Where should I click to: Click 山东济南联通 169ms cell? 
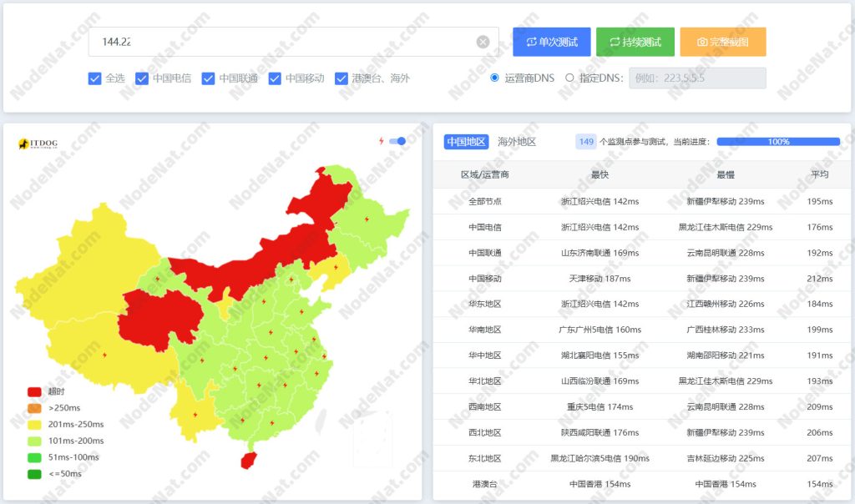click(600, 253)
